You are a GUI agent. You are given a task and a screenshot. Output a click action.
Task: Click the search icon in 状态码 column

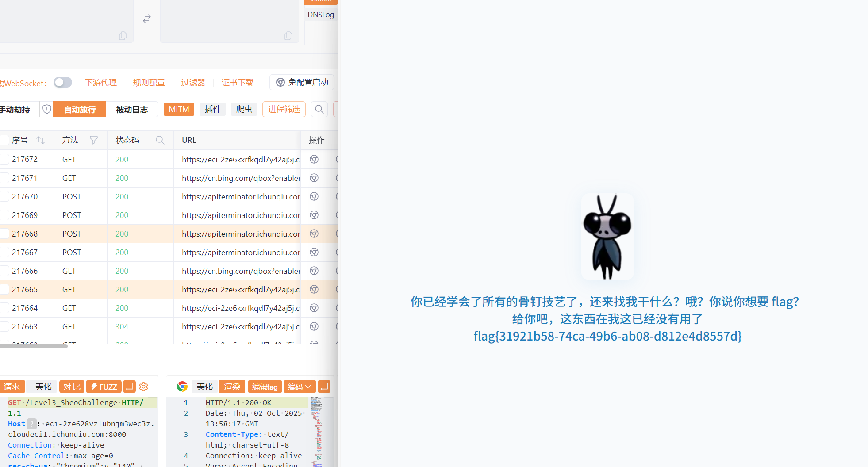click(x=160, y=140)
